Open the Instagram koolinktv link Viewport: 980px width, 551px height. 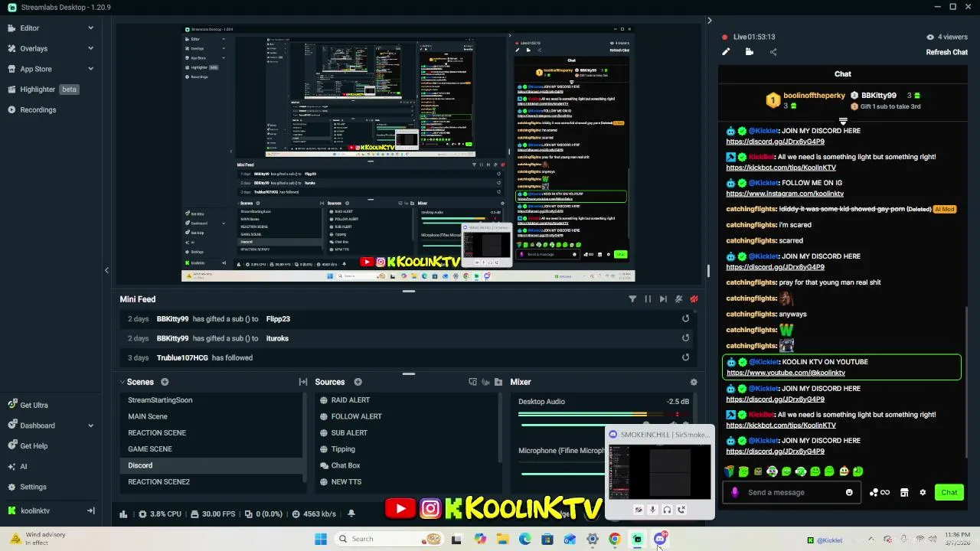tap(785, 194)
